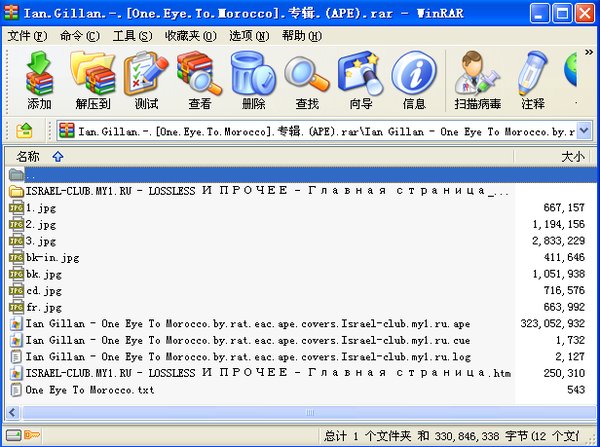Select the fr.jpg file

pyautogui.click(x=301, y=307)
